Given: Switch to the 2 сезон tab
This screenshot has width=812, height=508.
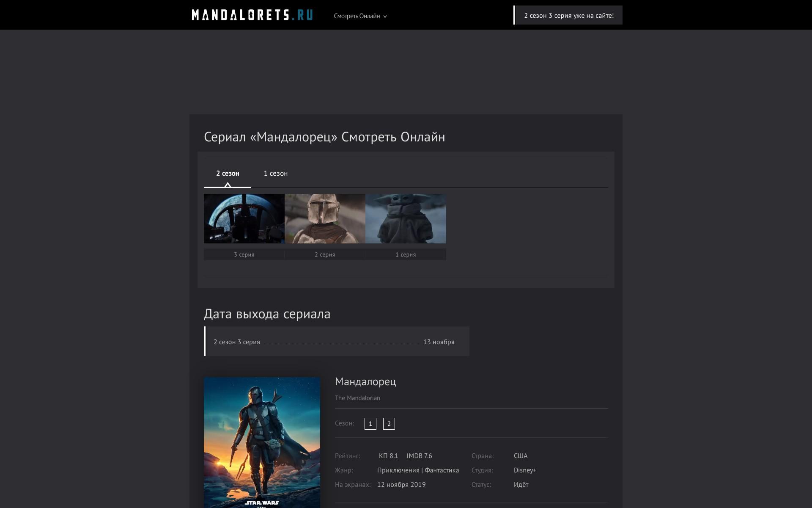Looking at the screenshot, I should click(228, 173).
